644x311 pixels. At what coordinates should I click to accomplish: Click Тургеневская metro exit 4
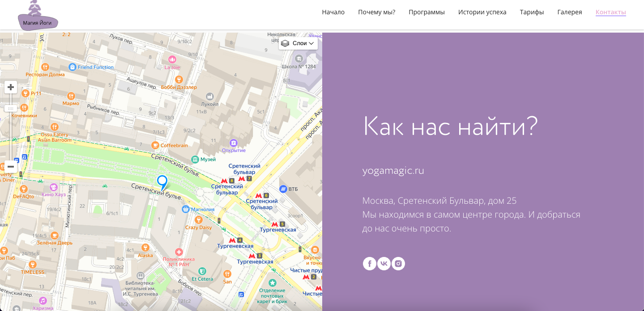click(x=235, y=240)
